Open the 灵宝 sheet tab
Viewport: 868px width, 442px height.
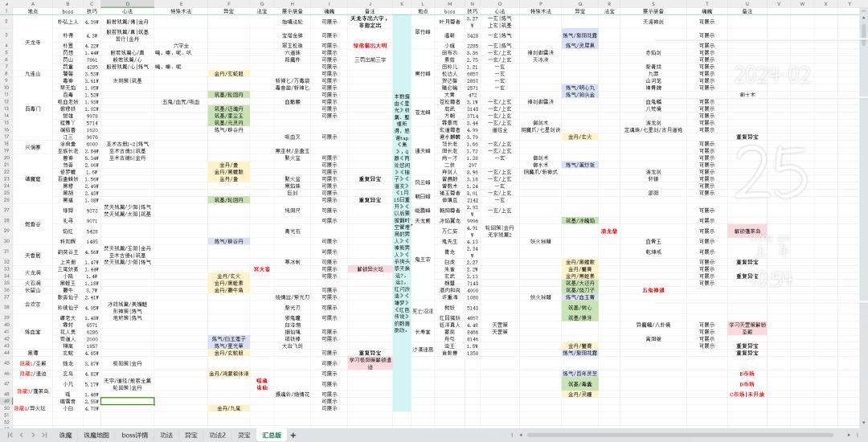pos(244,436)
